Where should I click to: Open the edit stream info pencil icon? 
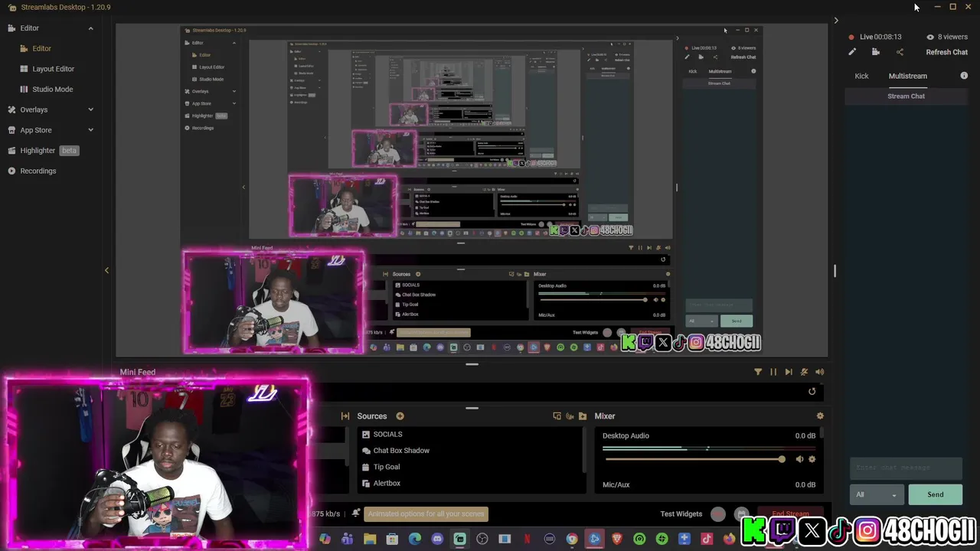pos(852,52)
